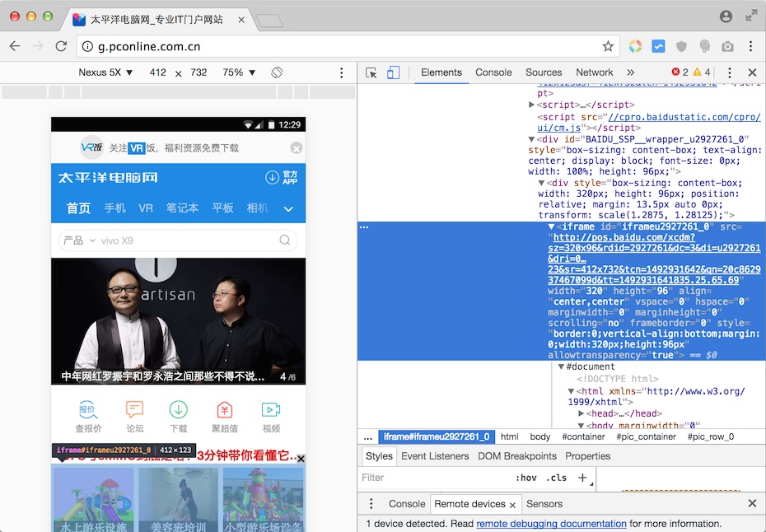This screenshot has width=766, height=532.
Task: Open device toolbar more options menu
Action: pos(342,72)
